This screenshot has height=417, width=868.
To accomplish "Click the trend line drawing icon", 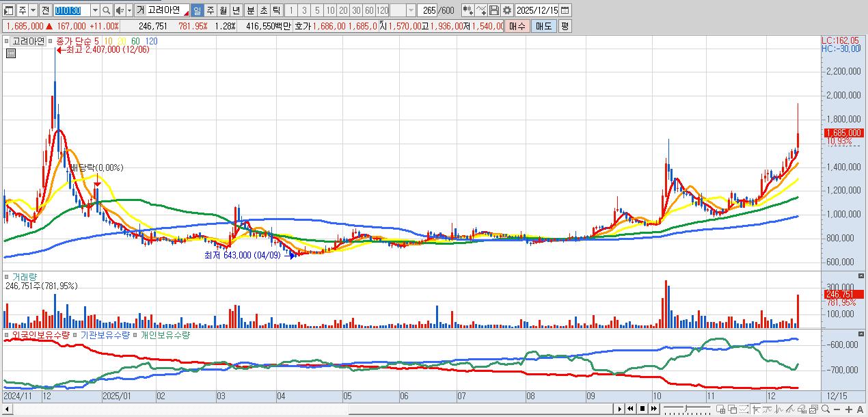I will coord(791,409).
